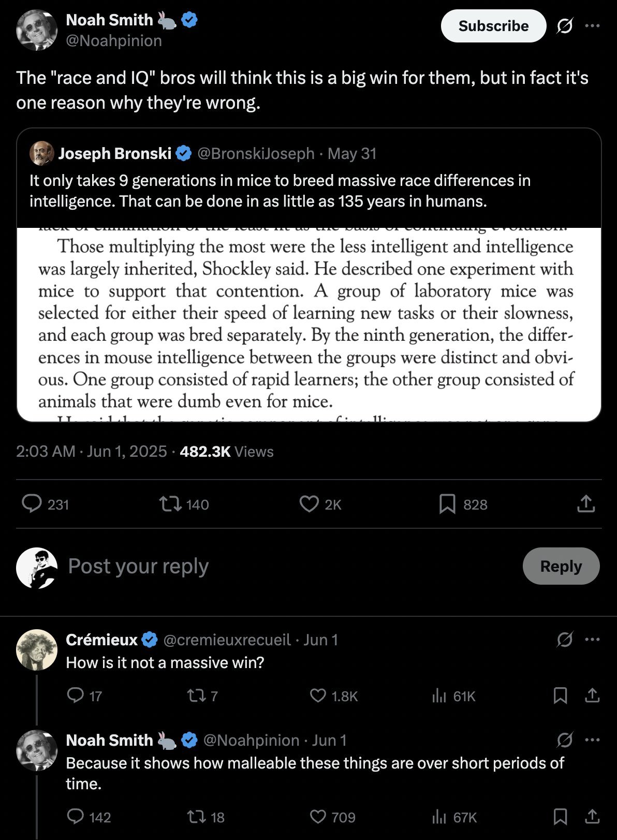617x840 pixels.
Task: Like Noah Smith's main post
Action: tap(310, 504)
